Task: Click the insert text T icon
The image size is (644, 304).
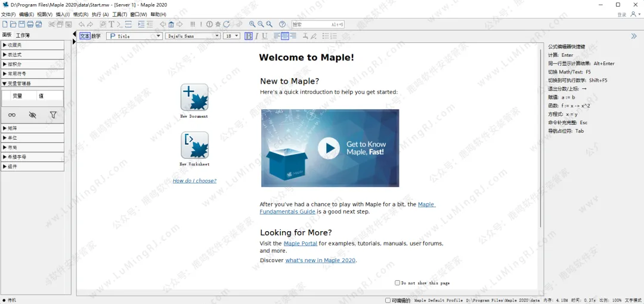Action: point(111,24)
